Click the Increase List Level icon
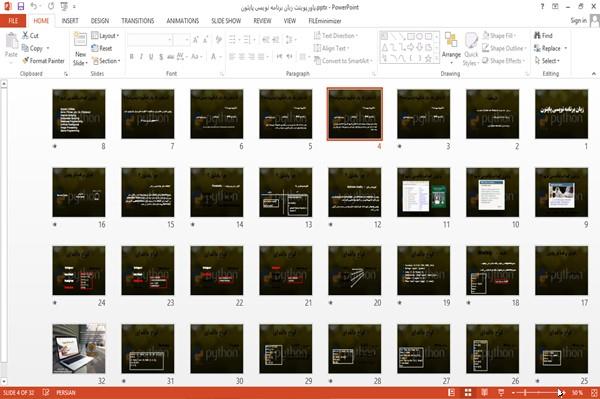This screenshot has width=600, height=399. tap(276, 40)
